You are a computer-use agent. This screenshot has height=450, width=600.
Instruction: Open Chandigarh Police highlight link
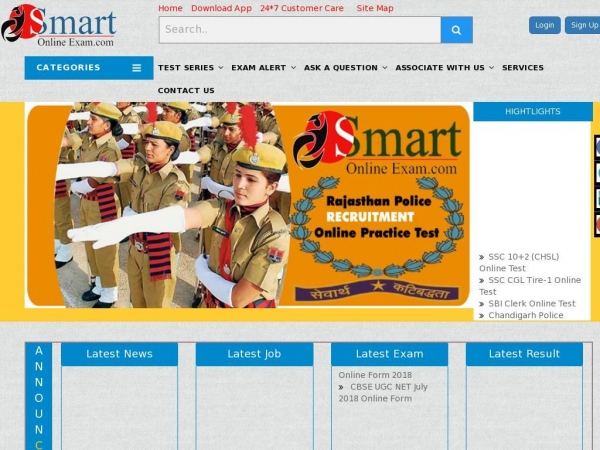pos(526,315)
